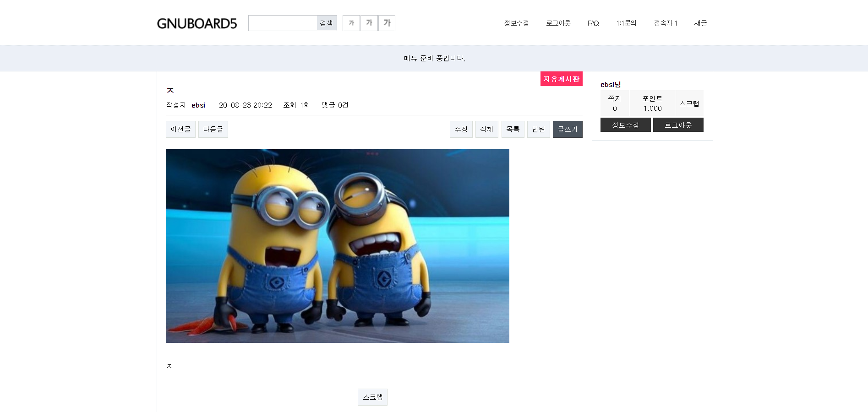Click the GNUBOARD5 logo
The height and width of the screenshot is (412, 868).
[197, 23]
